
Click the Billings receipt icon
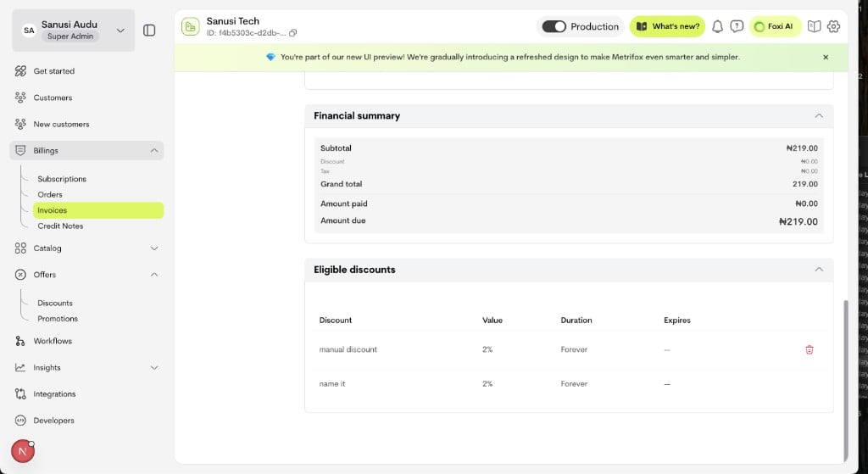point(20,151)
